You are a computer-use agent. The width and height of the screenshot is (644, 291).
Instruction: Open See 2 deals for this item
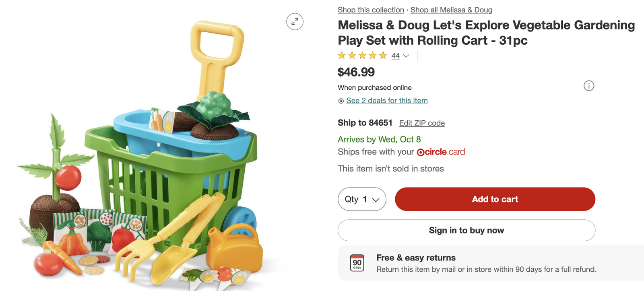387,101
